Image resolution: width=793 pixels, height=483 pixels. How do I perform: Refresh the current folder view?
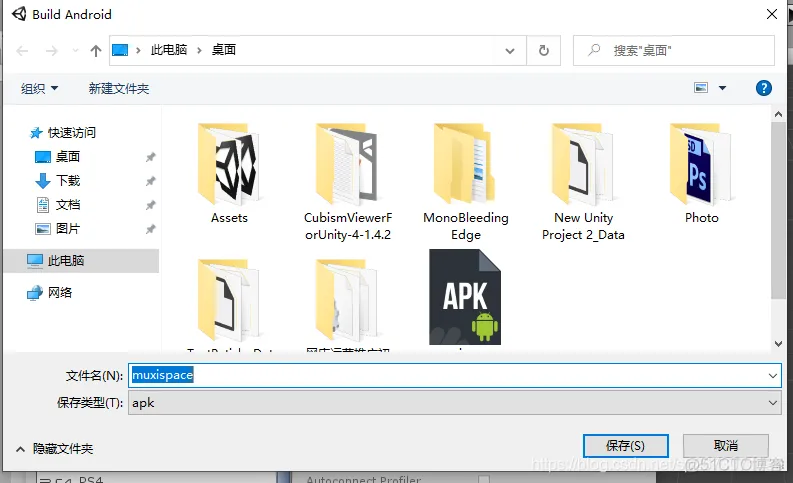[544, 51]
